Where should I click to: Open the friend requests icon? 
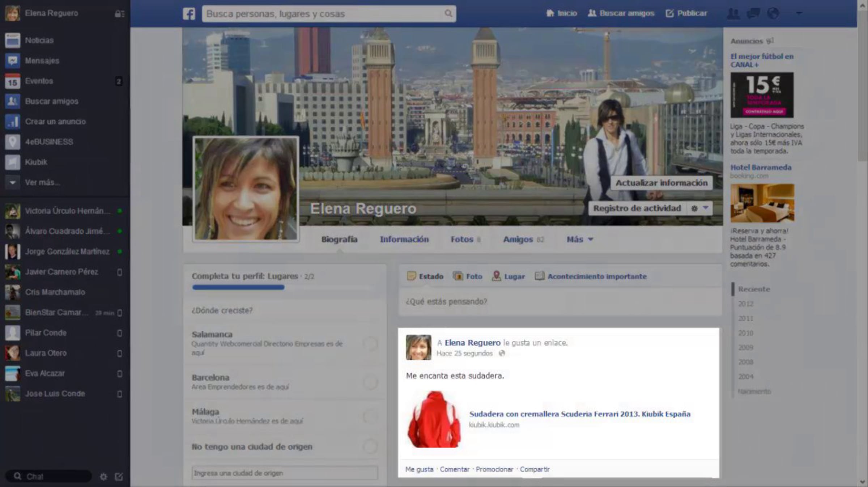point(733,13)
